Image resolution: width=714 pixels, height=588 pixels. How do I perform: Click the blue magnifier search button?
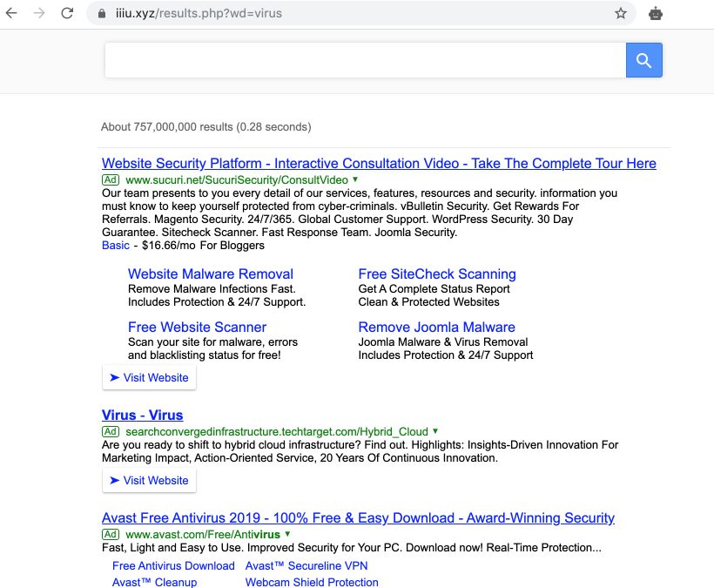tap(643, 60)
